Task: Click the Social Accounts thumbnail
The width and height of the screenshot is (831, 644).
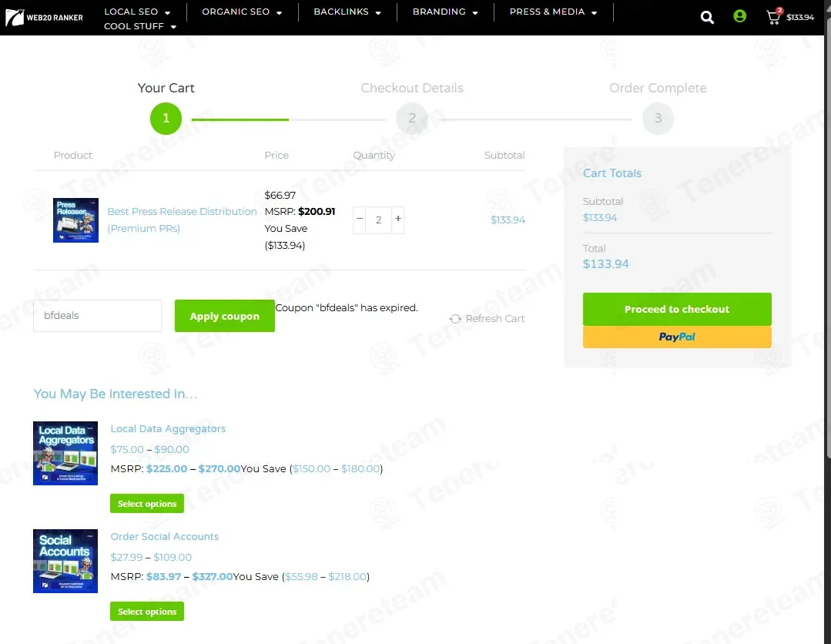Action: click(65, 561)
